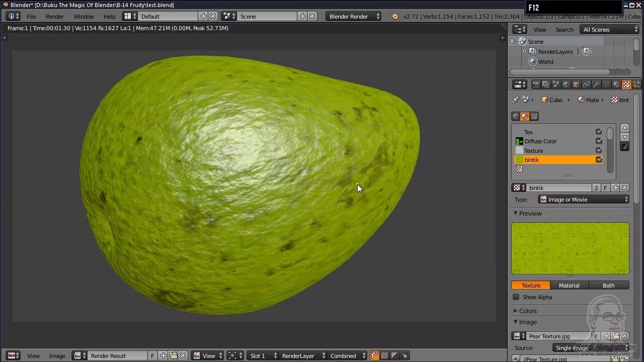
Task: Toggle fake user F for bintik texture
Action: (605, 188)
